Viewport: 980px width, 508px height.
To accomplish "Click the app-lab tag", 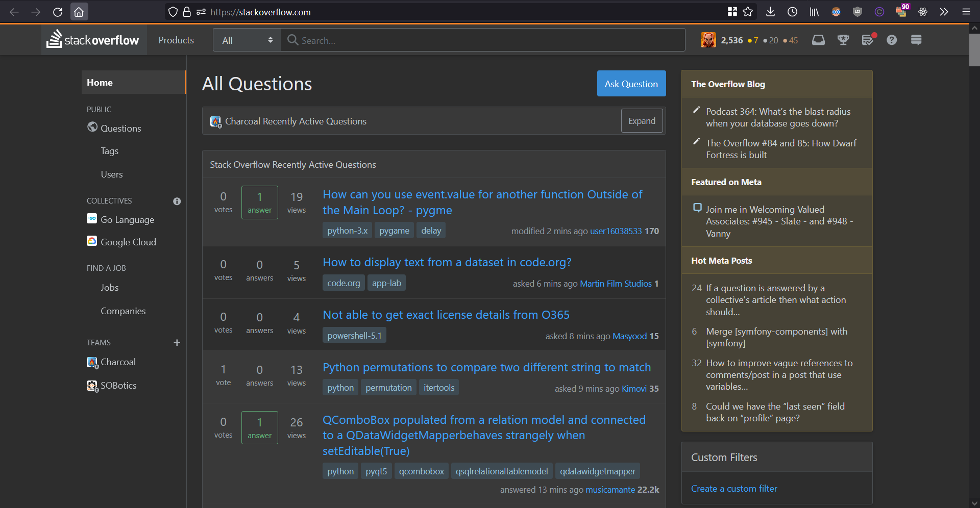I will [x=386, y=283].
